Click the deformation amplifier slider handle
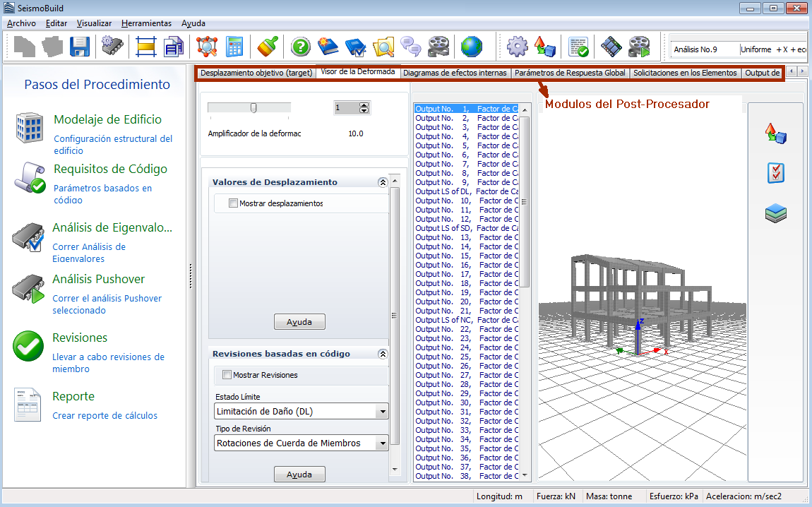812x507 pixels. point(253,107)
